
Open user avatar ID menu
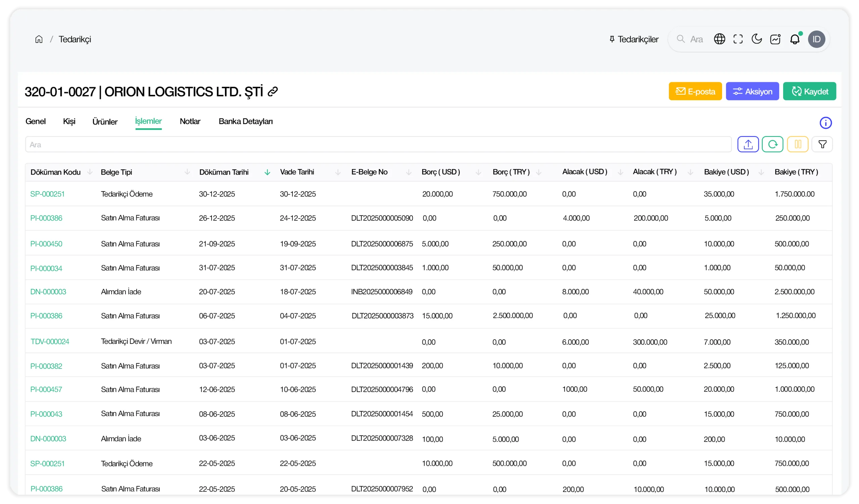tap(816, 39)
